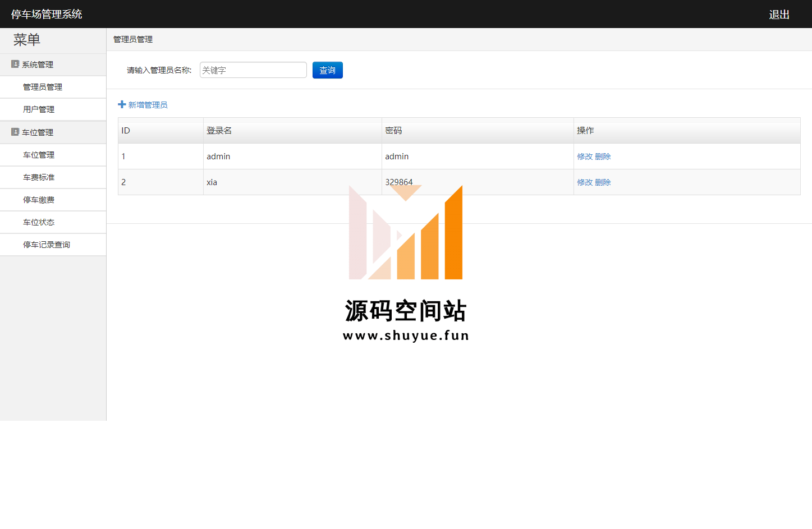
Task: Click the 新增管理员 link text
Action: 148,105
